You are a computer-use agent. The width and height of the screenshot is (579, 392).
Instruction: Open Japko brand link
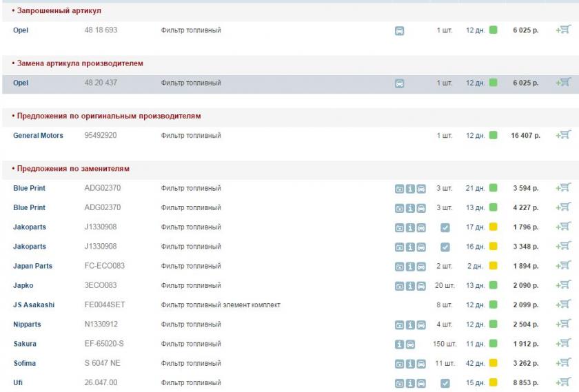click(23, 285)
